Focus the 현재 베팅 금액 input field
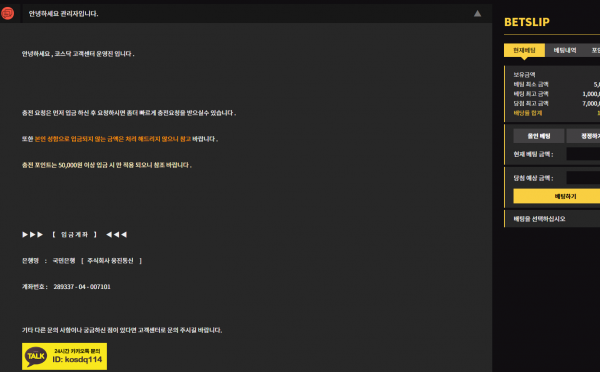 583,154
